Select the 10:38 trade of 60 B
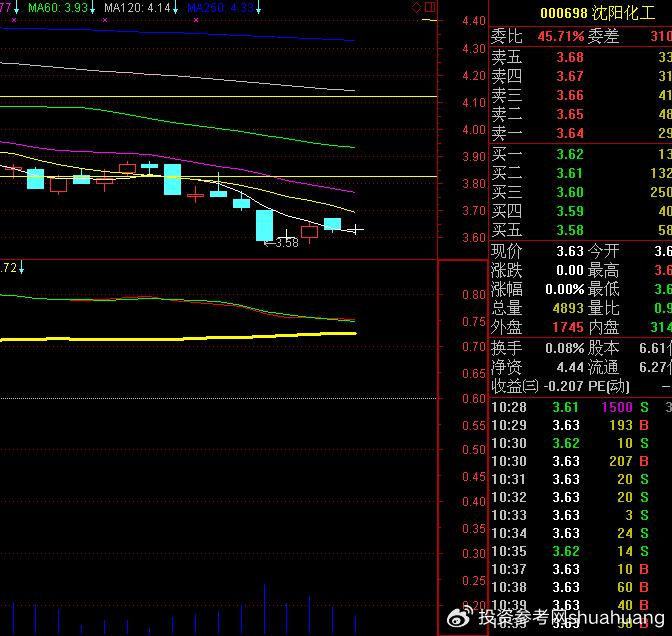 (581, 587)
